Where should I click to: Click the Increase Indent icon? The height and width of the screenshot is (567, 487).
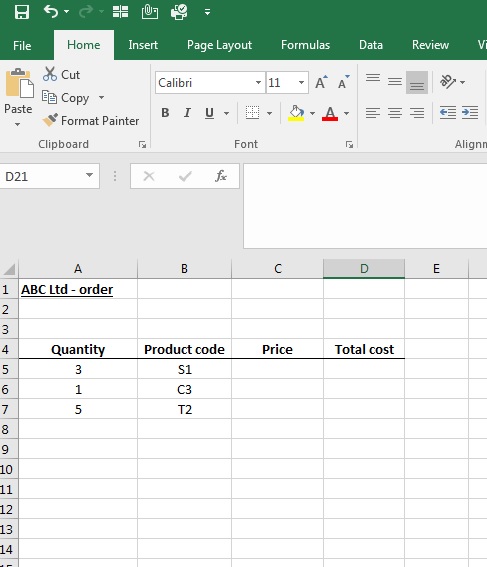470,113
